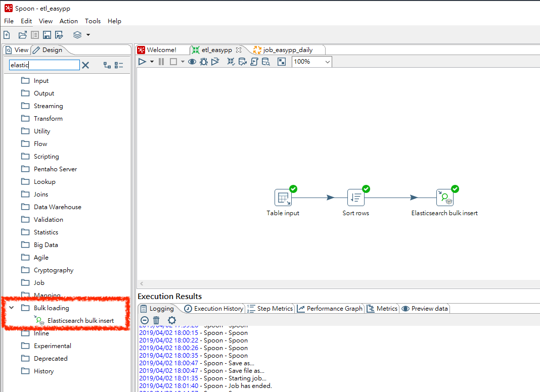Collapse the Bulk loading folder
Image resolution: width=540 pixels, height=392 pixels.
[x=12, y=308]
